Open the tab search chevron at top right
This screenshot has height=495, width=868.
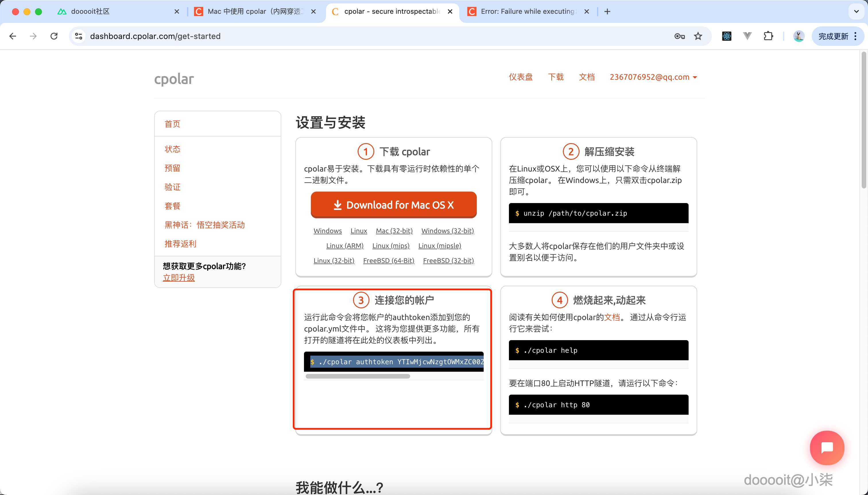pyautogui.click(x=856, y=11)
